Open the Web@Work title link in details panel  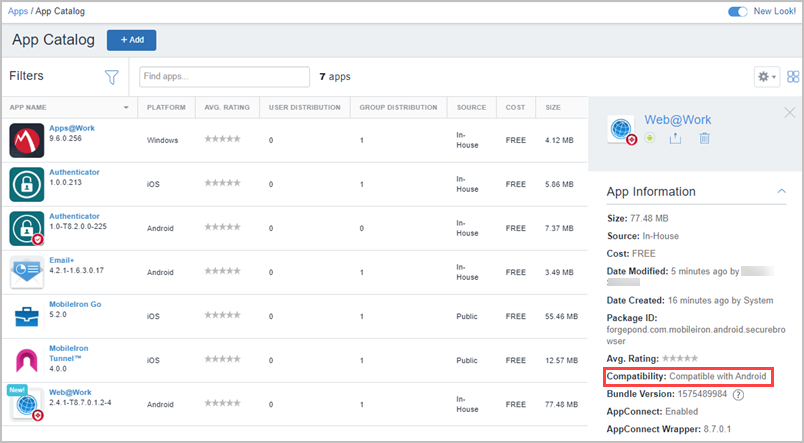pyautogui.click(x=677, y=120)
